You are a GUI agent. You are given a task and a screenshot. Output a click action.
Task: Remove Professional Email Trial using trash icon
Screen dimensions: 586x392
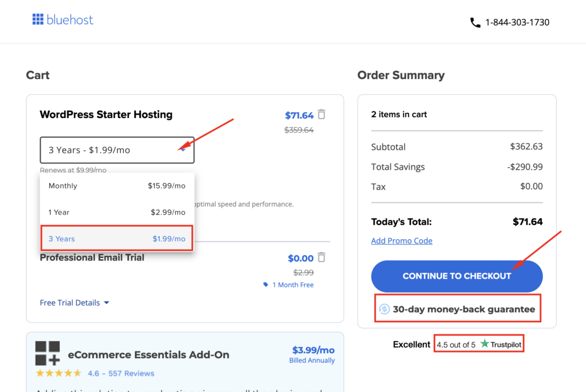click(x=322, y=258)
